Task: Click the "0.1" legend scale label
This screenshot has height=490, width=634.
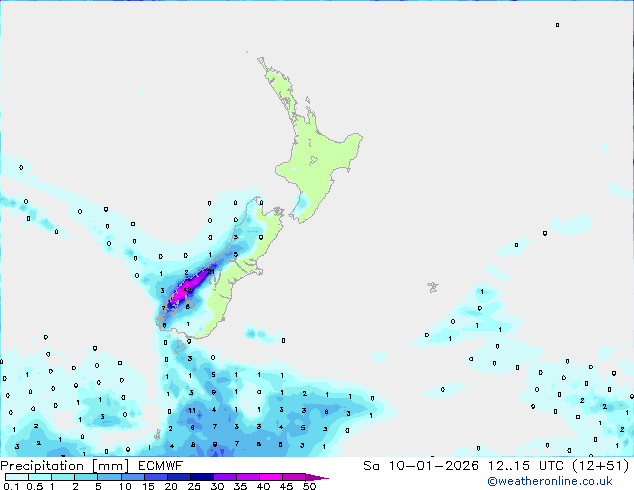Action: click(x=11, y=486)
